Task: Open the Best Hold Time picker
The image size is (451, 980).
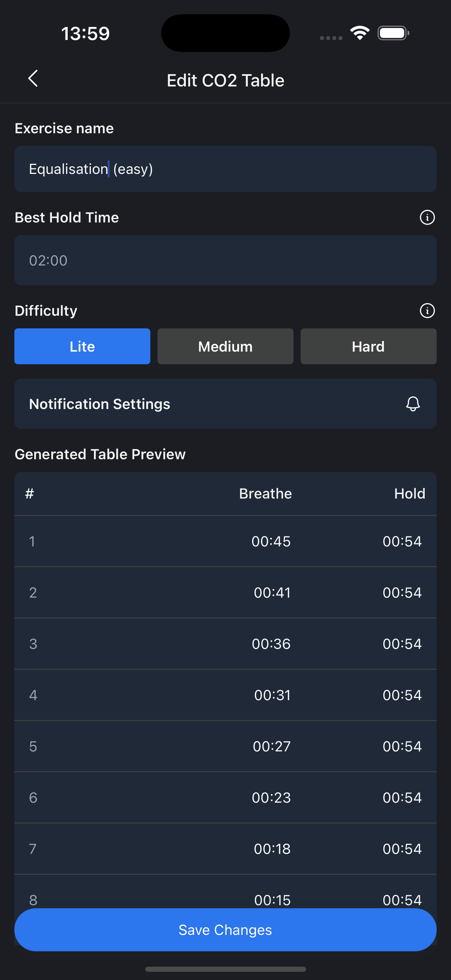Action: 225,260
